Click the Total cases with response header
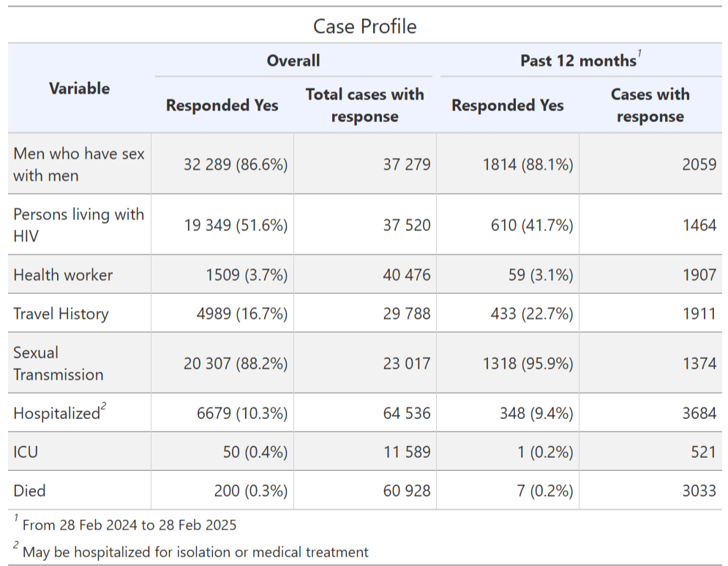Screen dimensions: 728x566 coord(364,105)
